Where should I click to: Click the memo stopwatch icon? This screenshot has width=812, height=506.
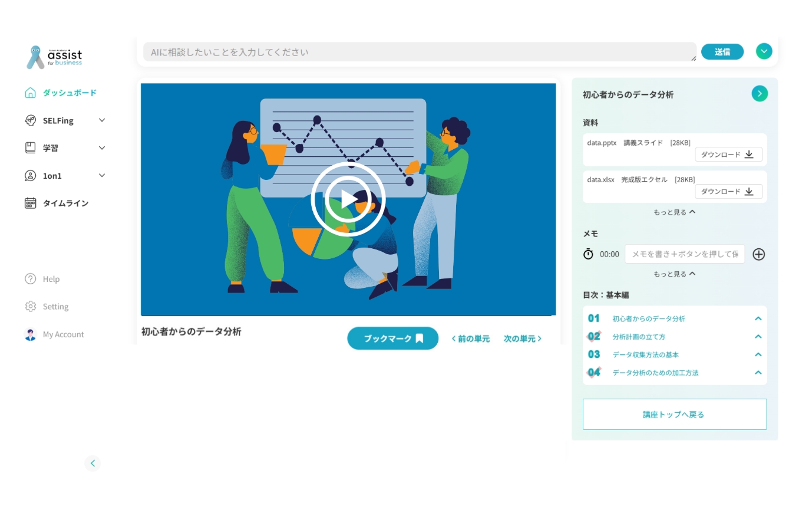point(588,254)
